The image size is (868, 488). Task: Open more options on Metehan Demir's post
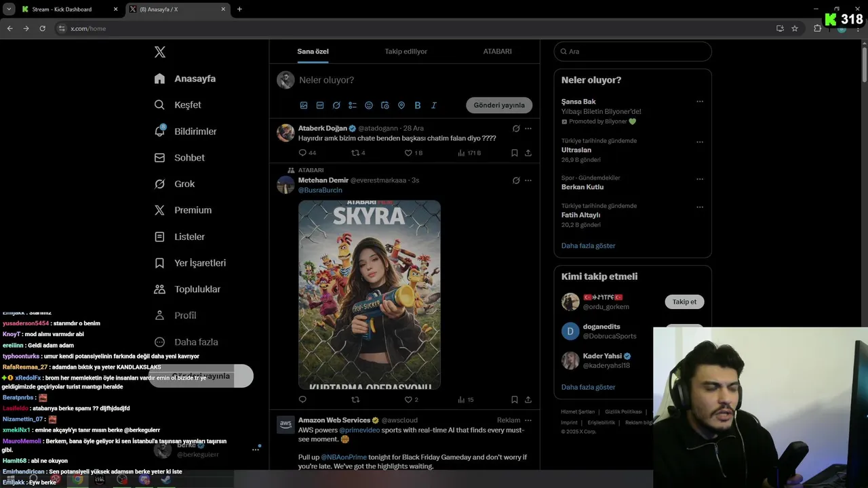click(528, 180)
